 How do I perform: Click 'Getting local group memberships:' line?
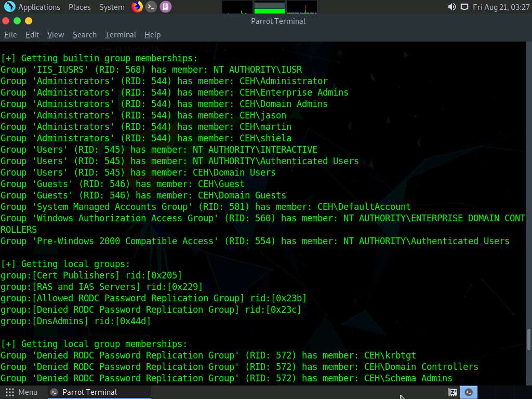(x=94, y=344)
